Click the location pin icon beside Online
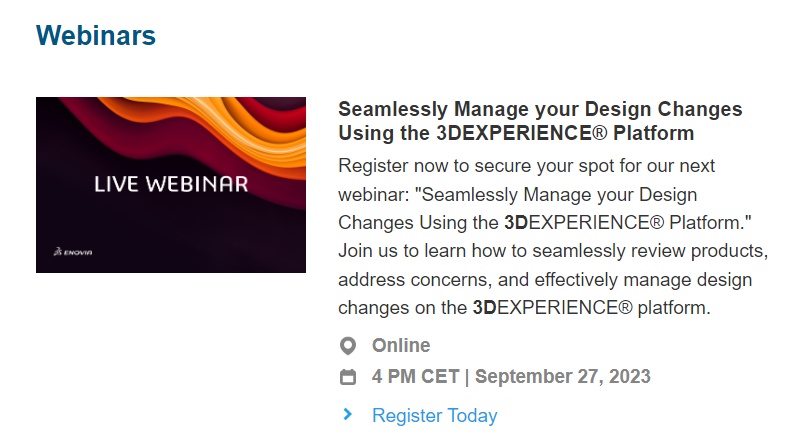This screenshot has width=802, height=445. pyautogui.click(x=348, y=346)
